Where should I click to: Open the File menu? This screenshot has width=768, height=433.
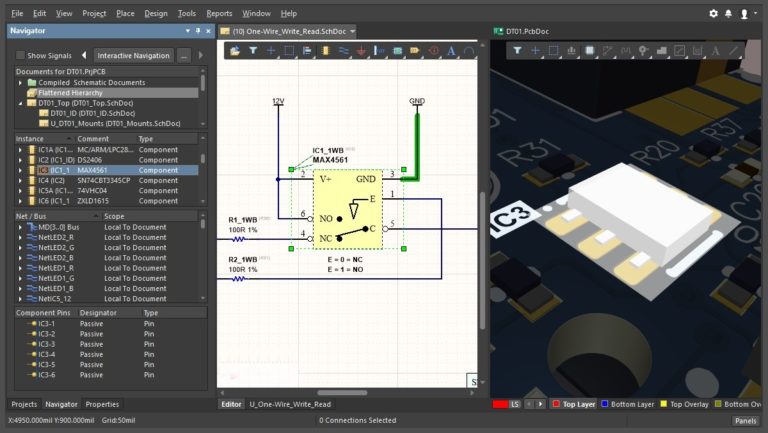[17, 13]
